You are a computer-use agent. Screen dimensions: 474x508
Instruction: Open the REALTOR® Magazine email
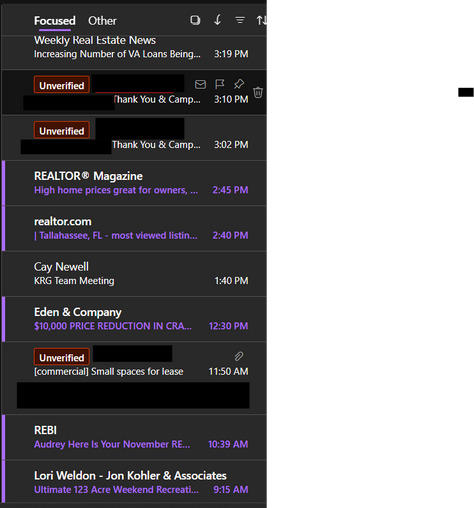tap(134, 183)
